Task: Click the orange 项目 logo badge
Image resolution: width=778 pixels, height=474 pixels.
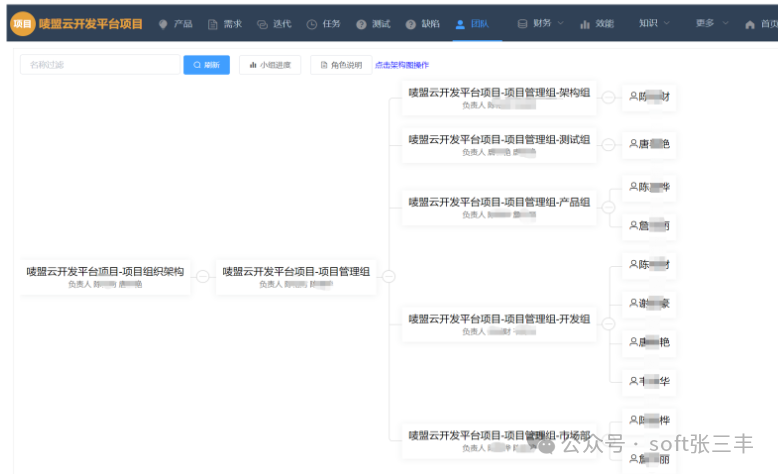Action: [22, 23]
